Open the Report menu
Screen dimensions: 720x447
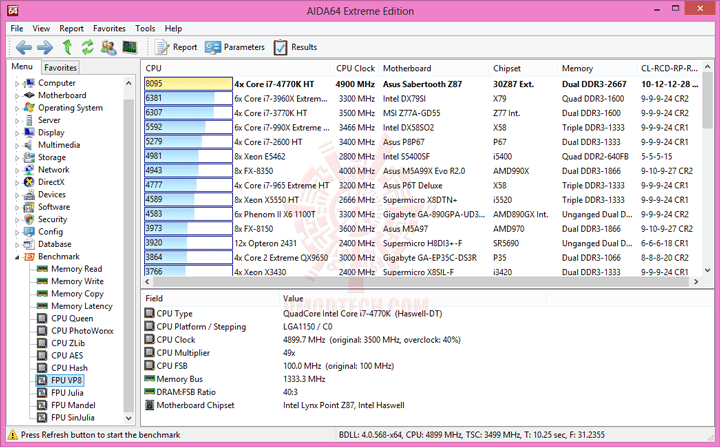tap(71, 28)
